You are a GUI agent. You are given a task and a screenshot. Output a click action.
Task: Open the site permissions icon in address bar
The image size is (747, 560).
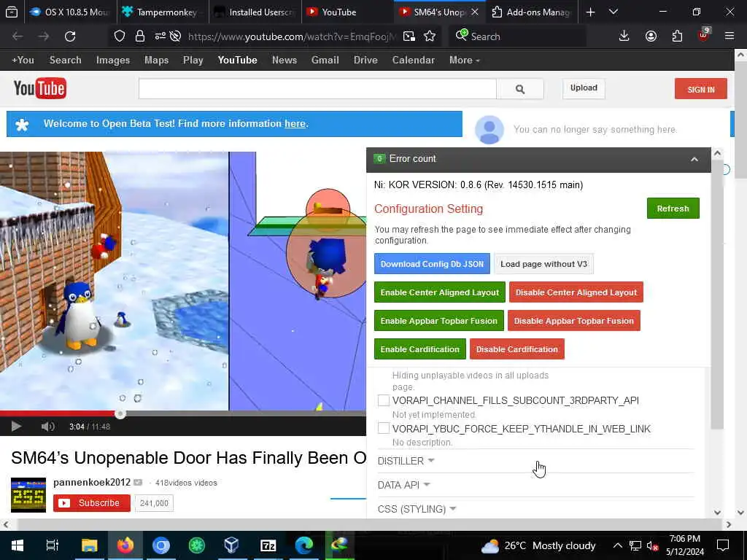click(160, 36)
